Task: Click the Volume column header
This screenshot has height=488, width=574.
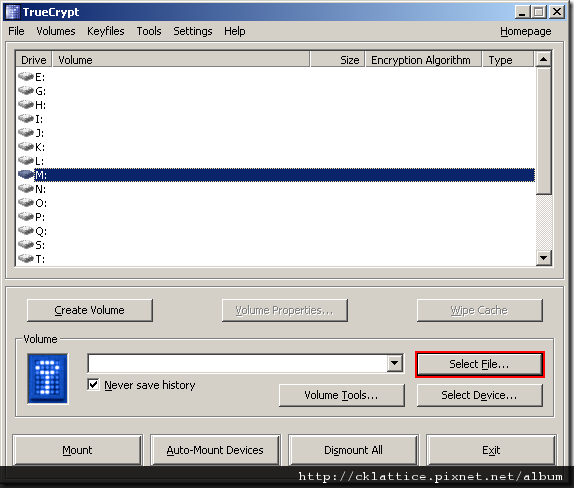Action: (181, 60)
